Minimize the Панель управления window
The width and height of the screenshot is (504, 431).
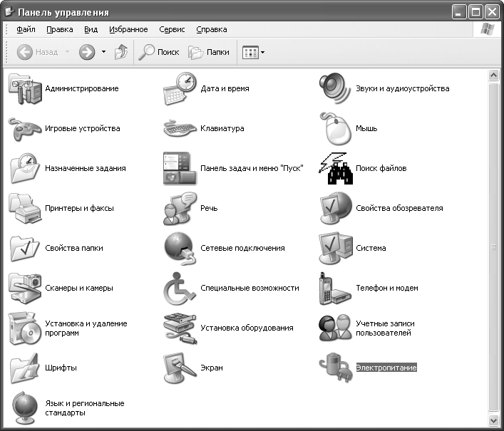click(458, 12)
